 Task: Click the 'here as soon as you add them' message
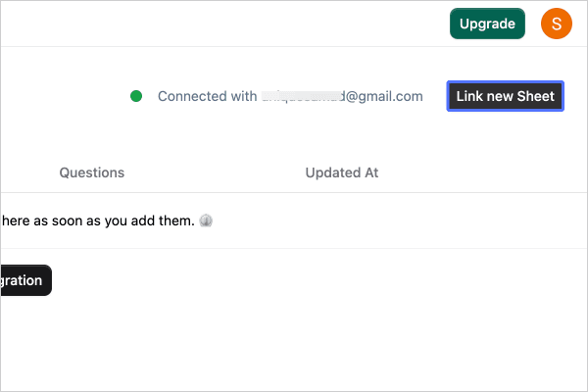tap(98, 220)
